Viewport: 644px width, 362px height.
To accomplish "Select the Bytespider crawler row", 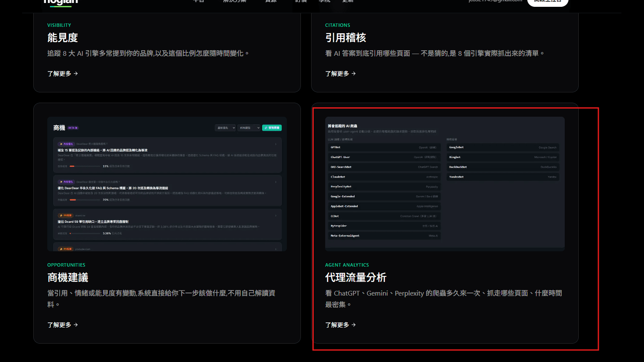I will point(384,226).
